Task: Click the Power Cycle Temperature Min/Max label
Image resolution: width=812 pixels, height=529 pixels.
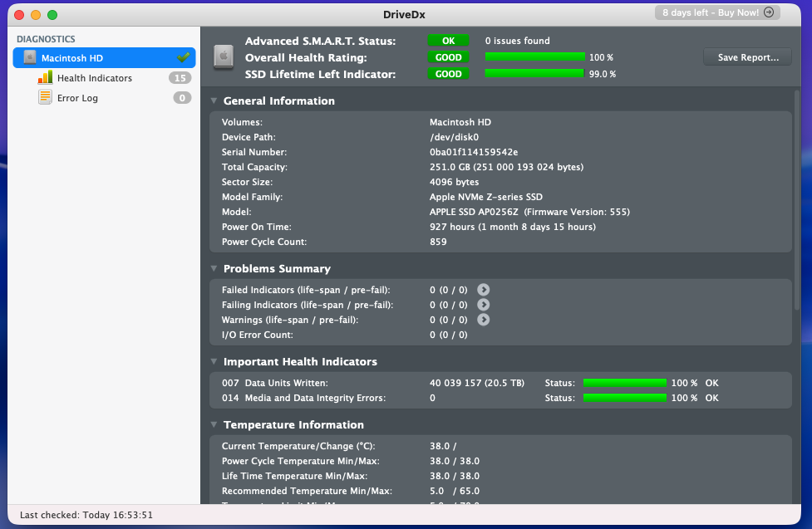Action: (300, 461)
